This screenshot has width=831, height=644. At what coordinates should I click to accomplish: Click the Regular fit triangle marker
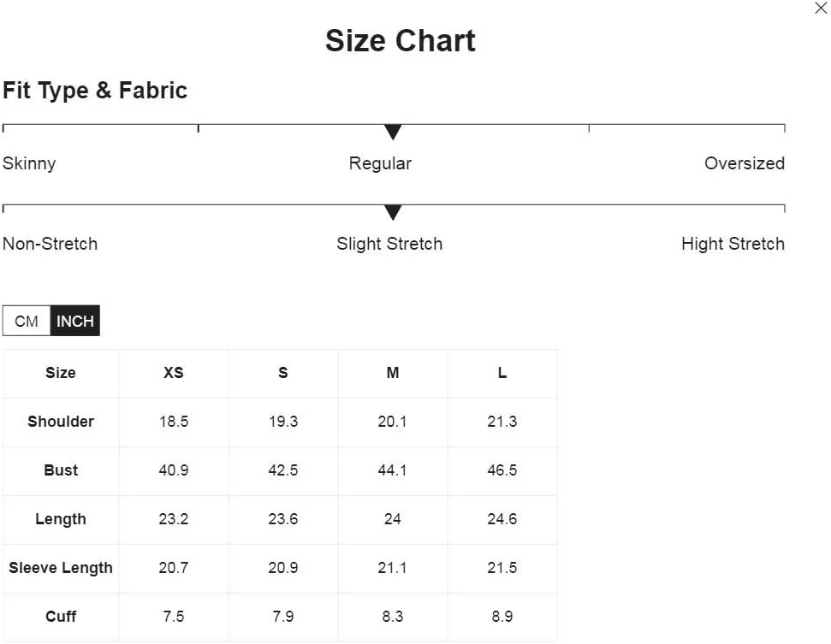tap(393, 132)
